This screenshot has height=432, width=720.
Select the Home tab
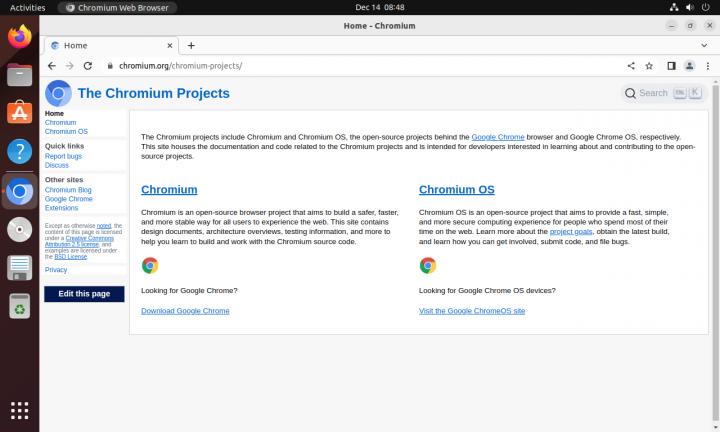pyautogui.click(x=112, y=45)
